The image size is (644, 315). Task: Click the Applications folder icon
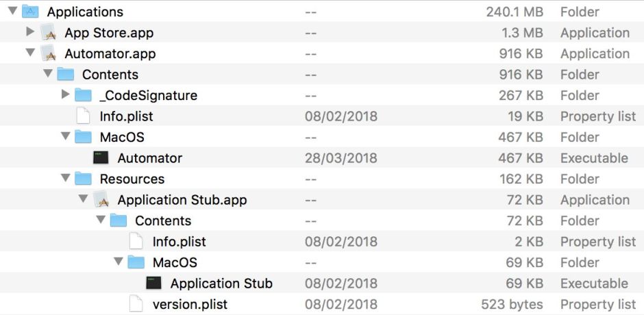[30, 12]
